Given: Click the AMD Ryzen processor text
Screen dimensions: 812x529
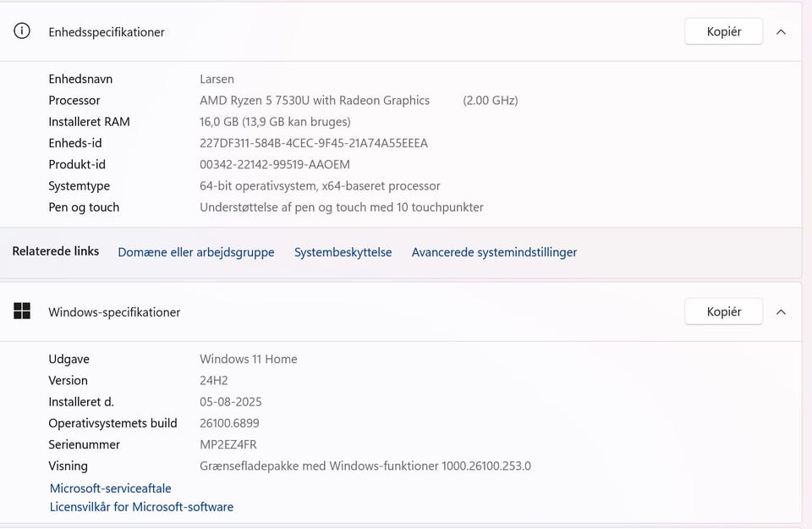Looking at the screenshot, I should pyautogui.click(x=315, y=100).
